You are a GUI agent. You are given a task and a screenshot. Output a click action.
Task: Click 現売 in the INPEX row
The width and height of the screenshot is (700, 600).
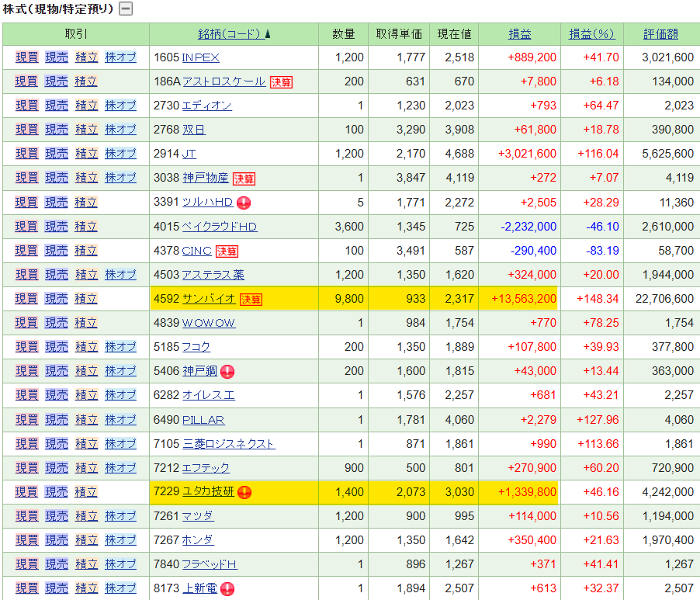(x=57, y=57)
